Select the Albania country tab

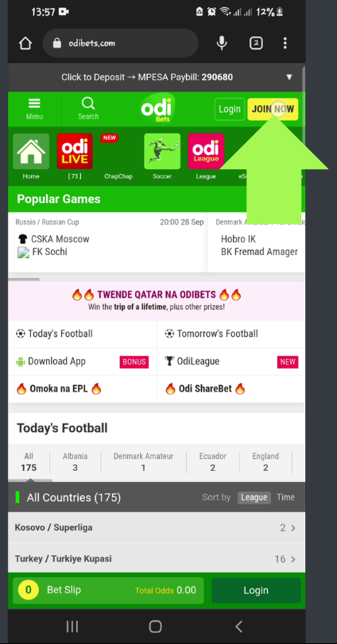tap(76, 462)
